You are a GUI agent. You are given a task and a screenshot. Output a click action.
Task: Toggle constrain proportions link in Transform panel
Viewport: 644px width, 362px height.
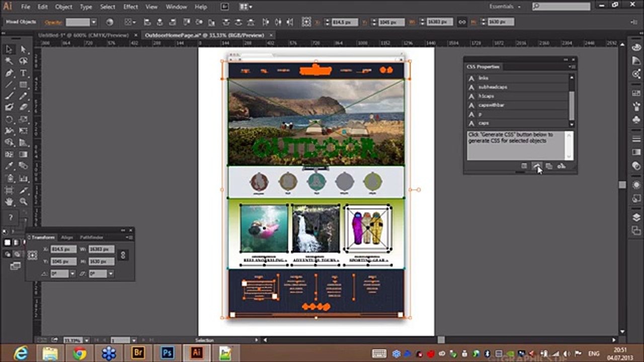123,255
